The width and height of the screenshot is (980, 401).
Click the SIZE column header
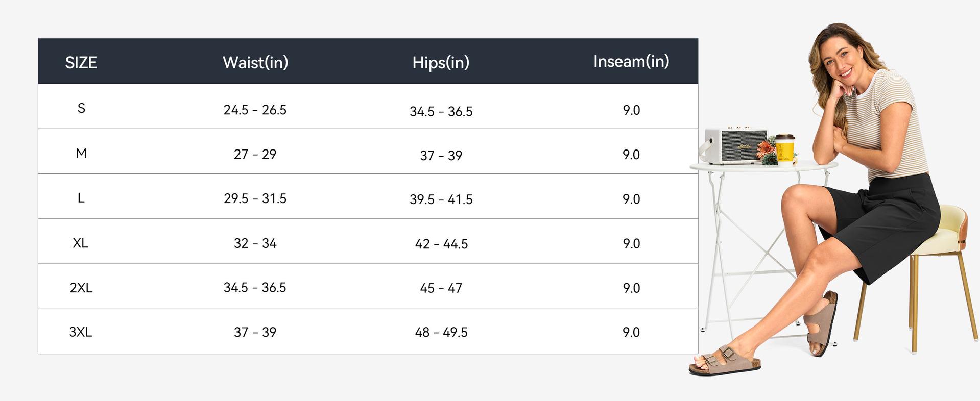(81, 63)
